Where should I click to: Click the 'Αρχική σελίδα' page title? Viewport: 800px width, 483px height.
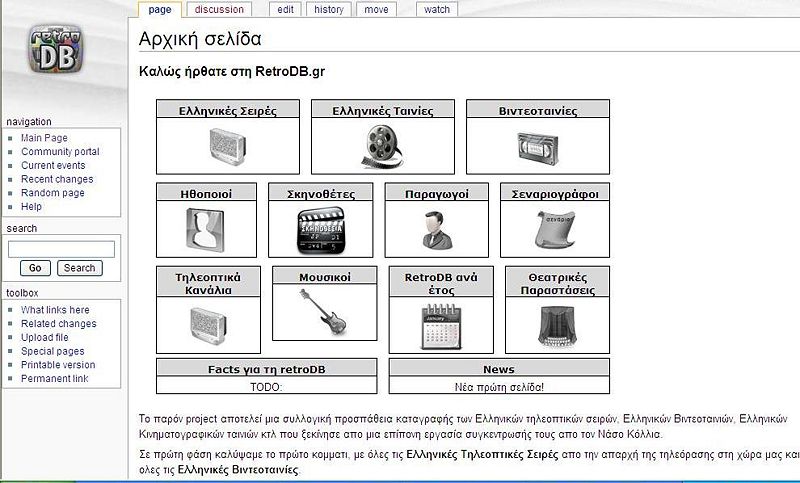click(x=200, y=39)
